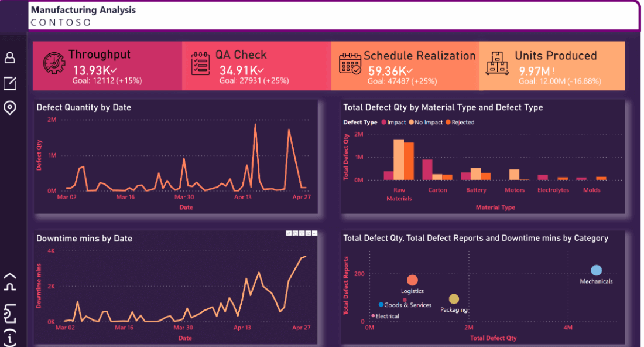Image resolution: width=644 pixels, height=347 pixels.
Task: Toggle the Impact legend item
Action: [x=393, y=122]
